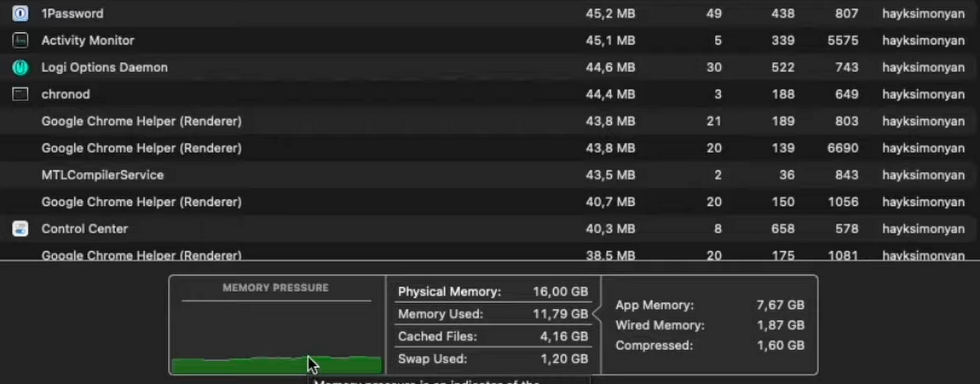Click the Memory Used 11,79 GB value
The image size is (980, 384).
coord(560,314)
